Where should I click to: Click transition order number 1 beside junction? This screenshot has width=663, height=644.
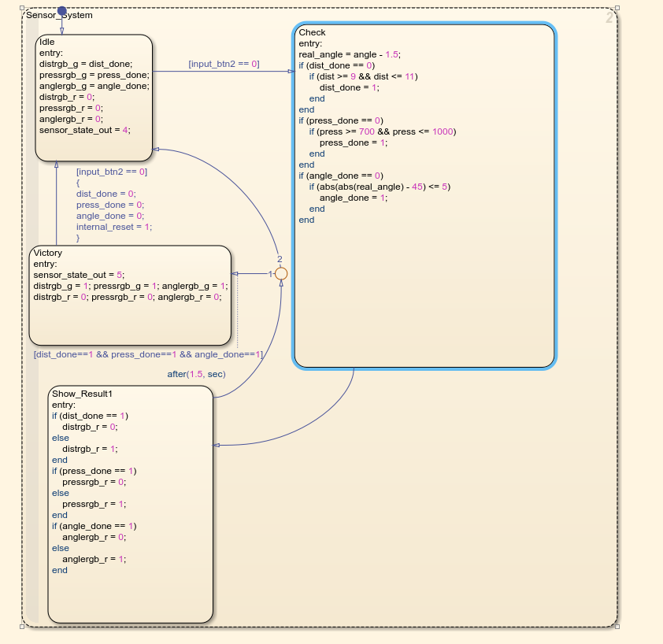(x=270, y=274)
